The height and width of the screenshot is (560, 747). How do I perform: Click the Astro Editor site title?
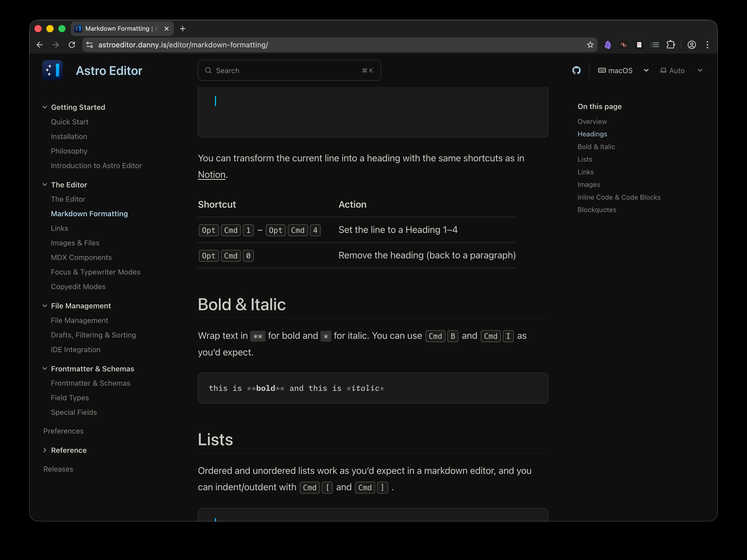pyautogui.click(x=109, y=71)
